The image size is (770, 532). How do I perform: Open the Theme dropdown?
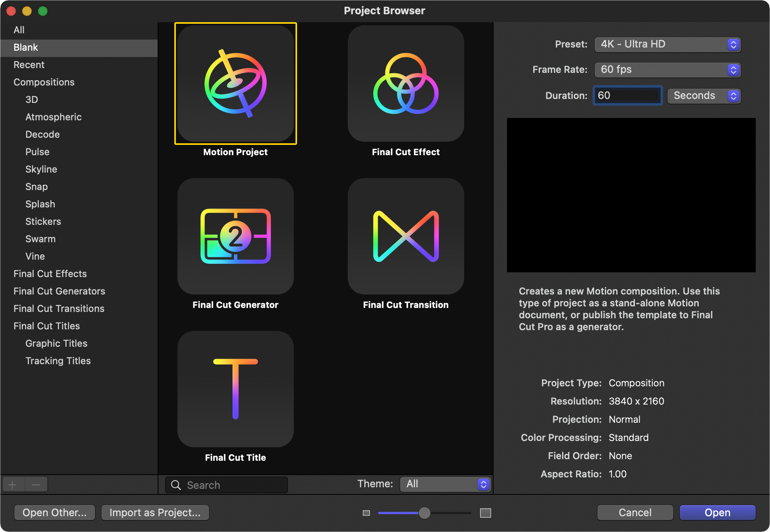(445, 484)
